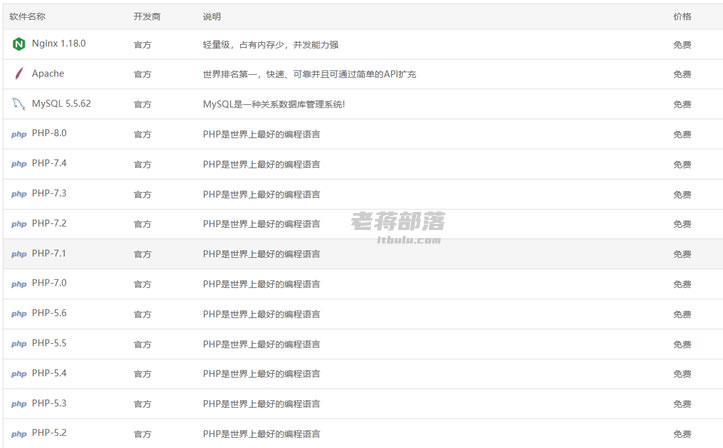The height and width of the screenshot is (448, 723).
Task: Click the php icon beside PHP-7.2
Action: [x=19, y=224]
